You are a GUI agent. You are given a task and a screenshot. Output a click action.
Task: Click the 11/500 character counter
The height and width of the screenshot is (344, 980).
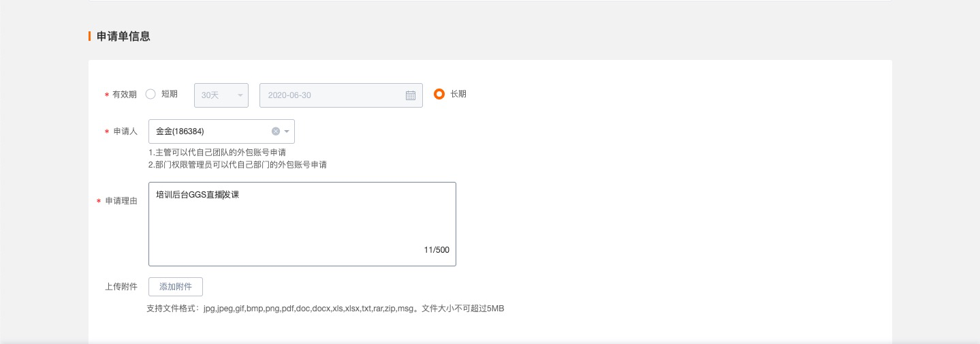(437, 250)
